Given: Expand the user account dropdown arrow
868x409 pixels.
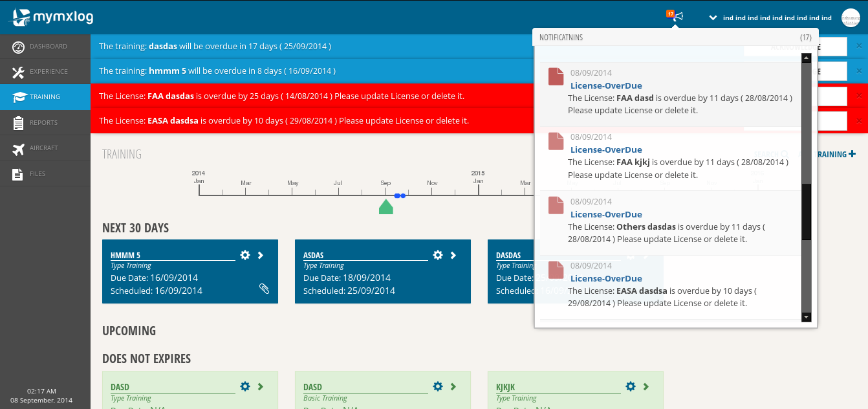Looking at the screenshot, I should [713, 18].
